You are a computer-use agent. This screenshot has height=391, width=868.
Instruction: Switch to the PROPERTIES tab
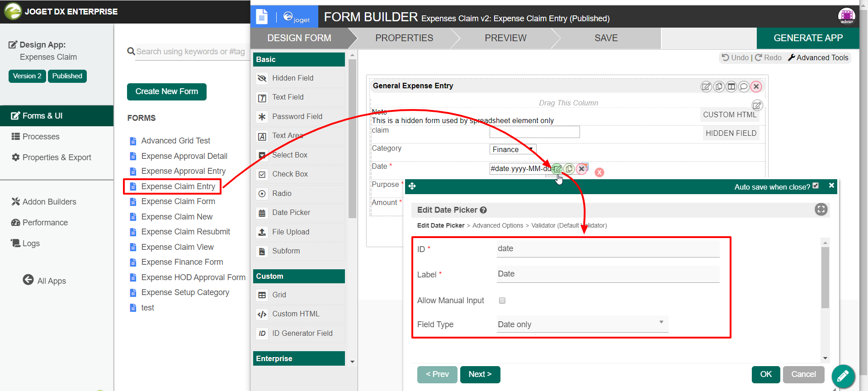404,38
